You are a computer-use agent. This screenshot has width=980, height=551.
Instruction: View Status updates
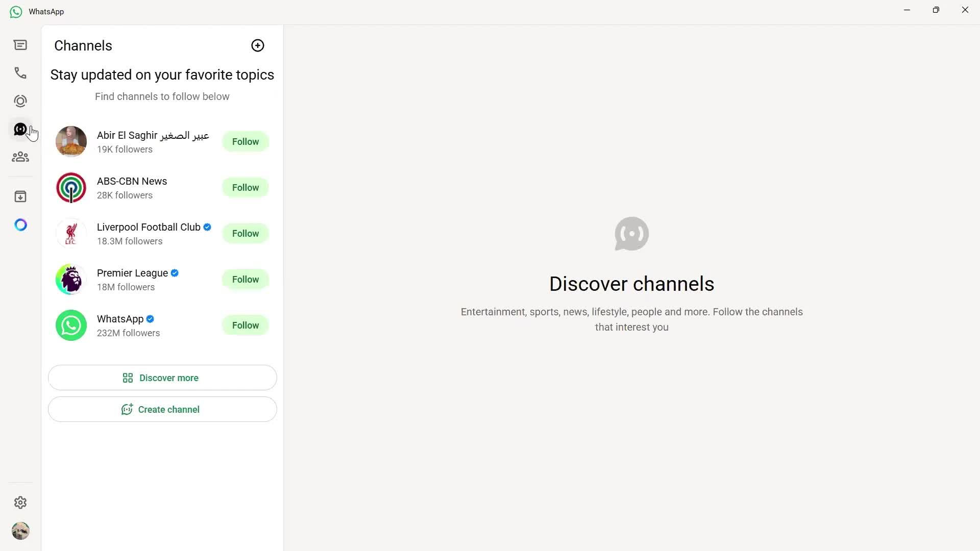(20, 101)
